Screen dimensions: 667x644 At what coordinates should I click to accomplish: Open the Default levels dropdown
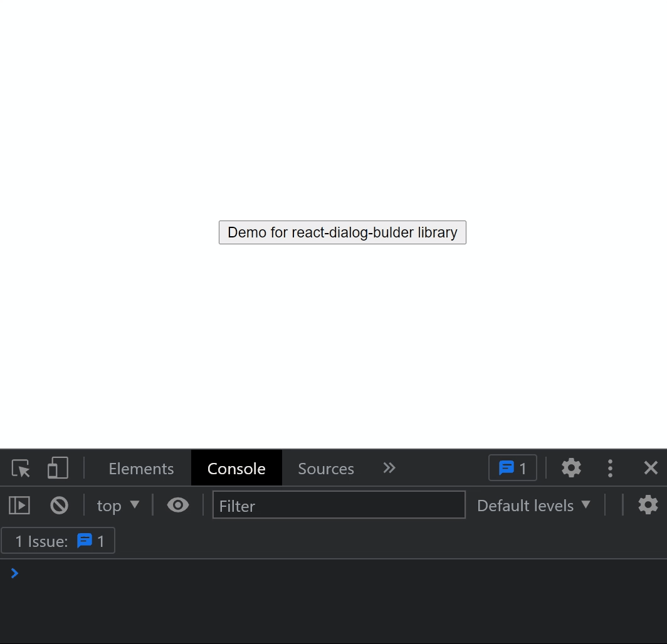point(533,506)
